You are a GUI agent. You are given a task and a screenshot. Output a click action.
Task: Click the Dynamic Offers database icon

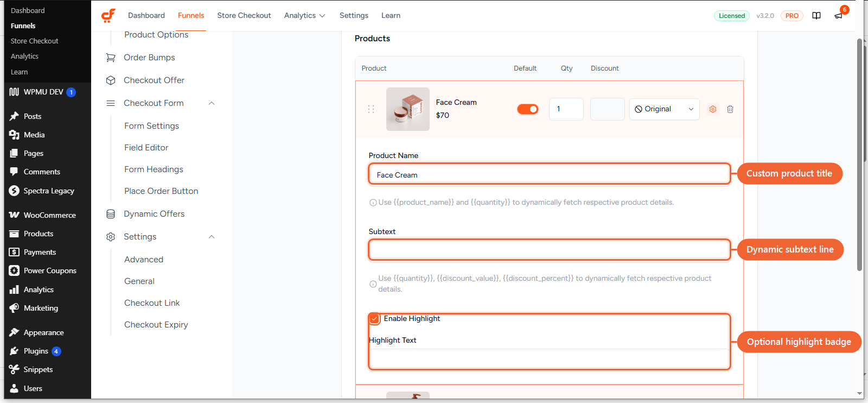111,214
